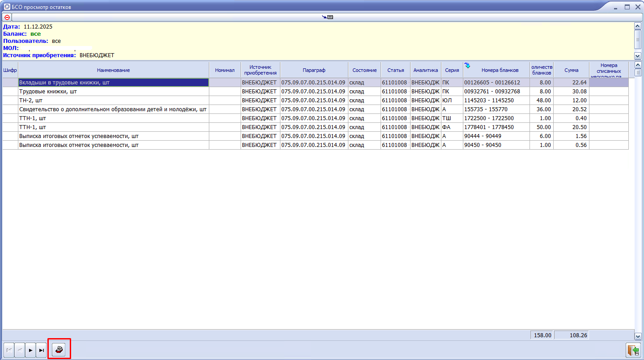
Task: Maximize the БСО просмотр остатков window
Action: [627, 7]
